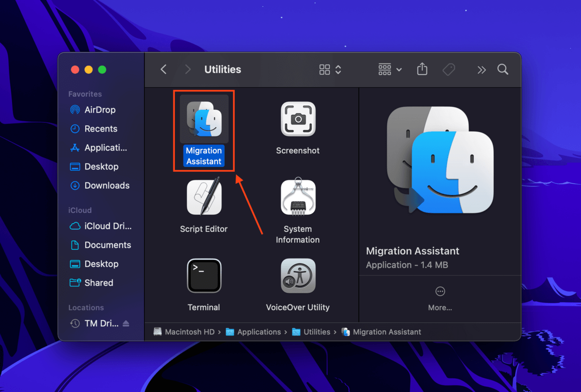Click Utilities in the path bar
The image size is (581, 392).
311,332
